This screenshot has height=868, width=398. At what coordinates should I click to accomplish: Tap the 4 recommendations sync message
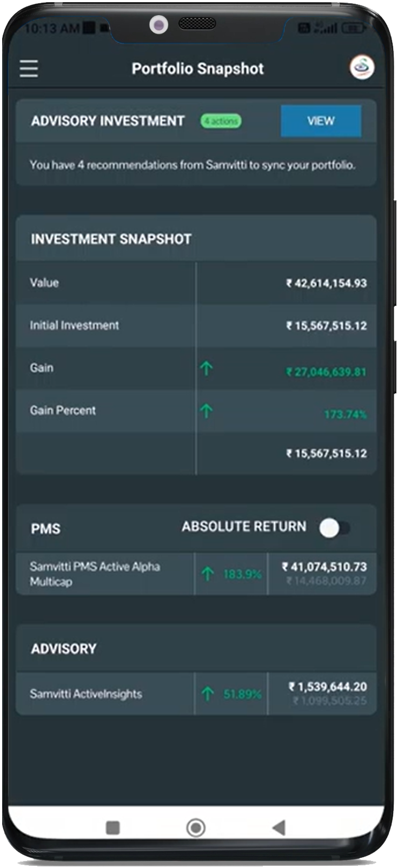click(193, 165)
